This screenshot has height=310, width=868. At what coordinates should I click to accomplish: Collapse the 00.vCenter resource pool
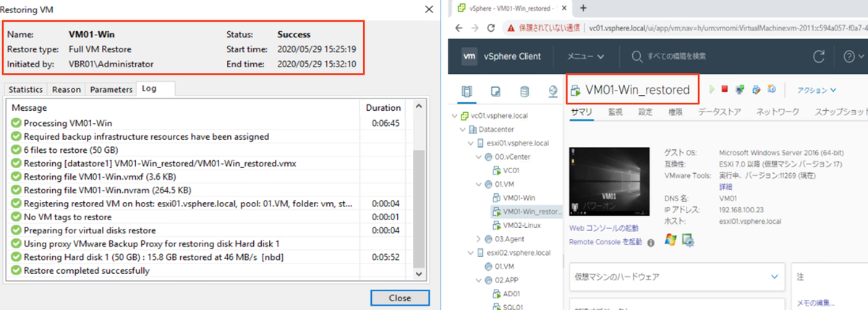point(478,156)
